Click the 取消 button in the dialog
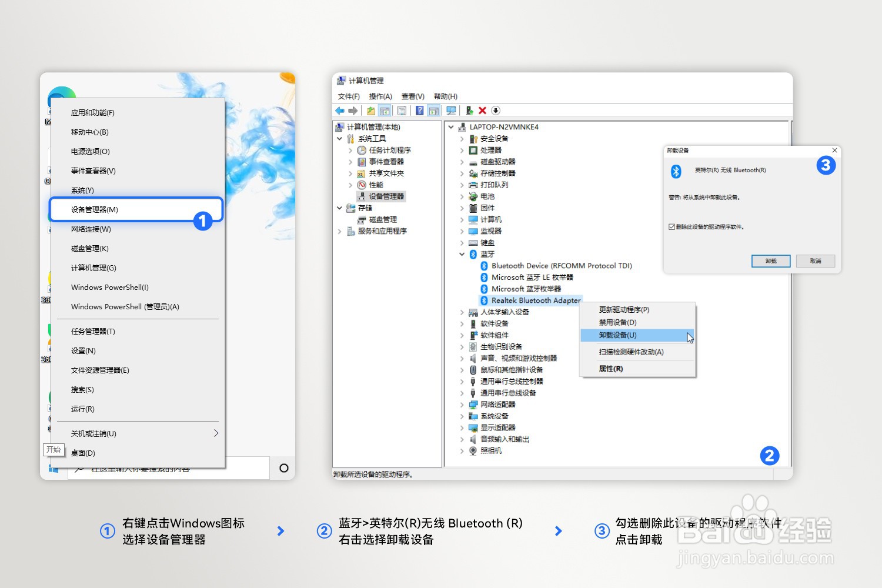Screen dimensions: 882x588 tap(816, 261)
